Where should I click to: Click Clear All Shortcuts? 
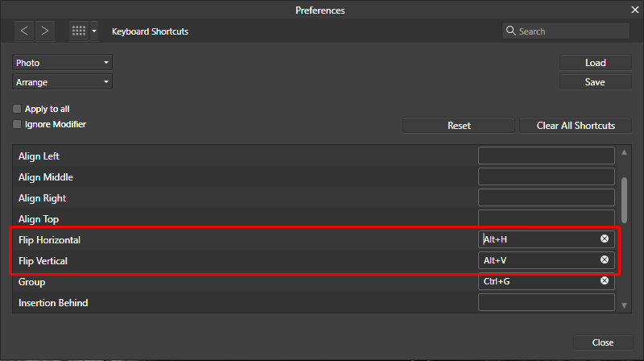click(576, 126)
